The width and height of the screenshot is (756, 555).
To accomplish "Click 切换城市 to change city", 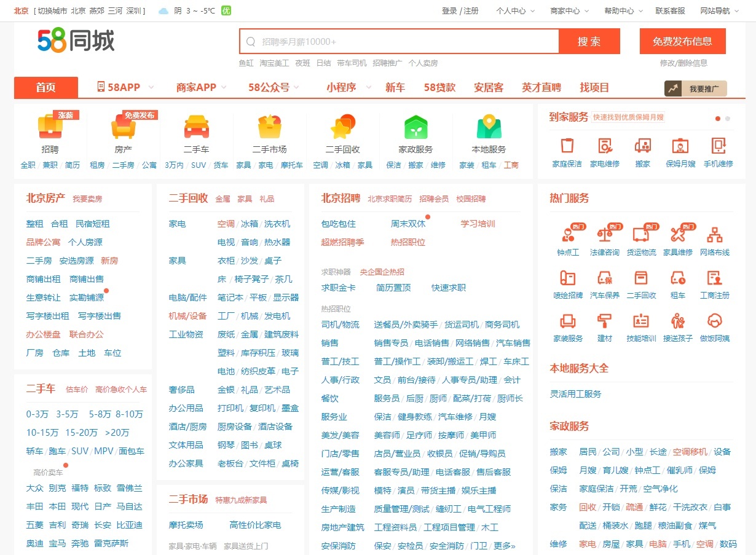I will [52, 10].
